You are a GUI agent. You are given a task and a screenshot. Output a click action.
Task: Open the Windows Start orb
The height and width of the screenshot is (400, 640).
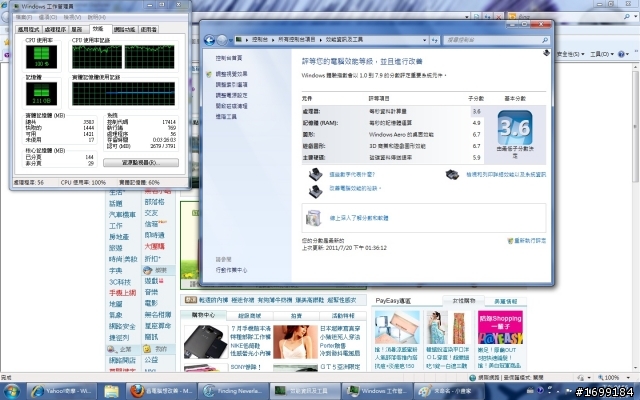pos(12,391)
